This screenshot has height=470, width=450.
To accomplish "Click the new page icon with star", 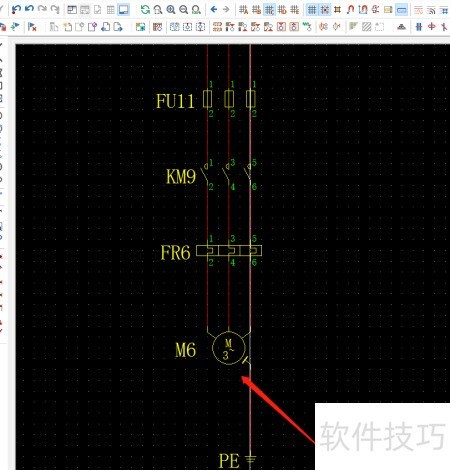I will (68, 27).
